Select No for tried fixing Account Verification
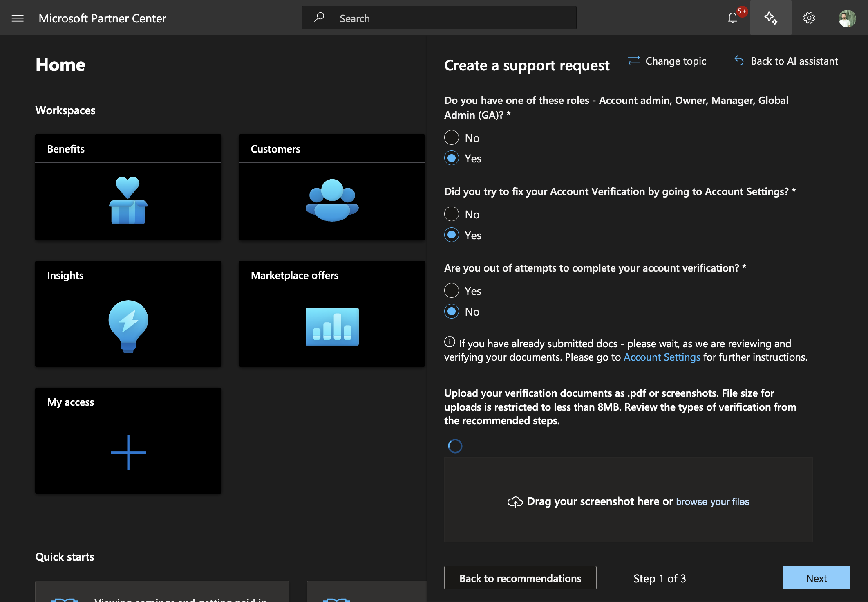 click(452, 214)
